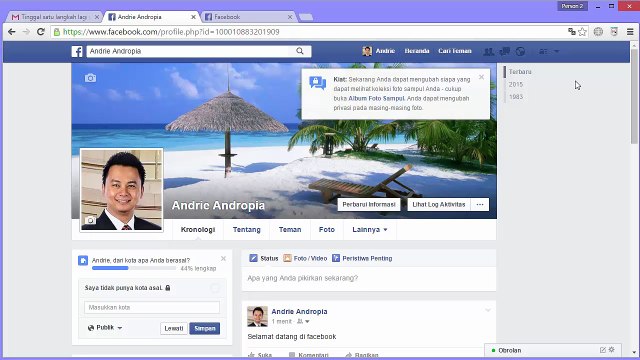Open the Chrome hamburger menu

[630, 32]
